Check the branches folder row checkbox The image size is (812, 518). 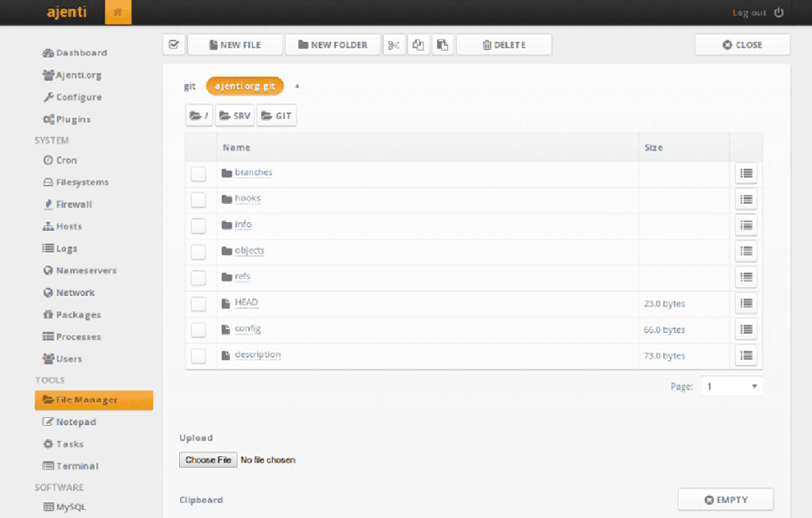point(198,173)
